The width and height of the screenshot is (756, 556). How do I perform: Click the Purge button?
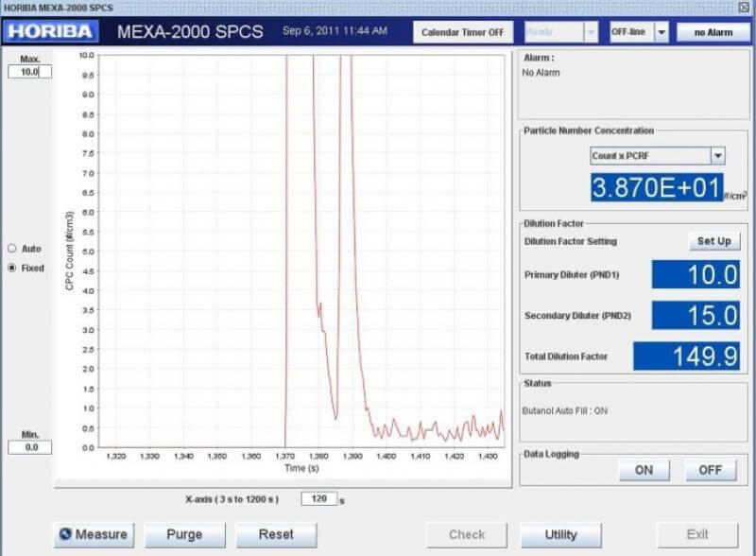click(x=184, y=535)
